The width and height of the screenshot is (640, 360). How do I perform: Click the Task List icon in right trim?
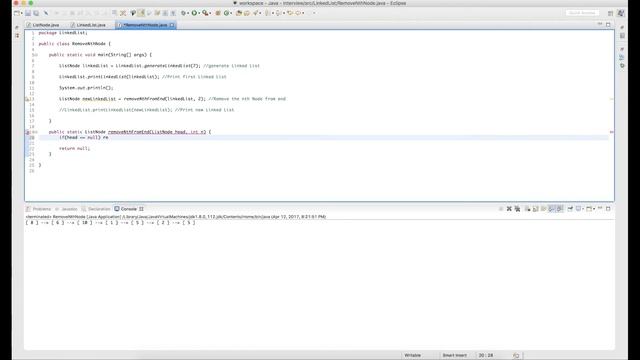tap(622, 36)
